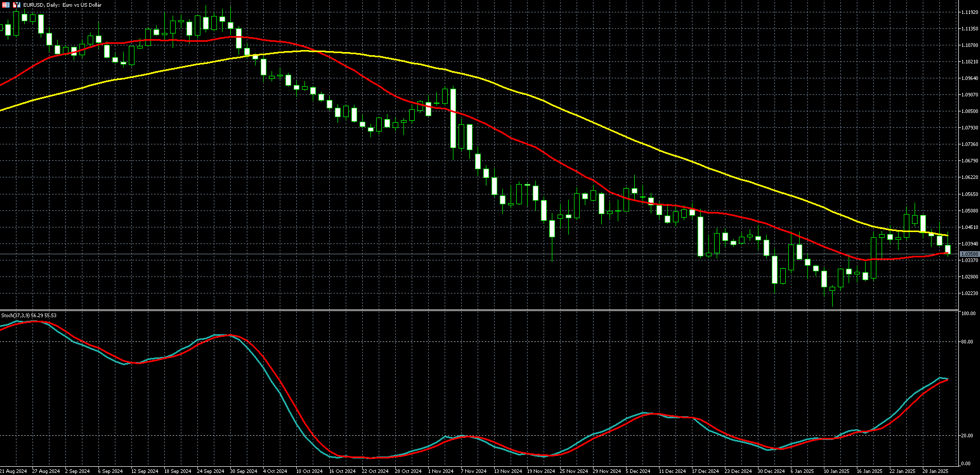Image resolution: width=980 pixels, height=475 pixels.
Task: Click the 1.06220 price scale label
Action: click(969, 177)
